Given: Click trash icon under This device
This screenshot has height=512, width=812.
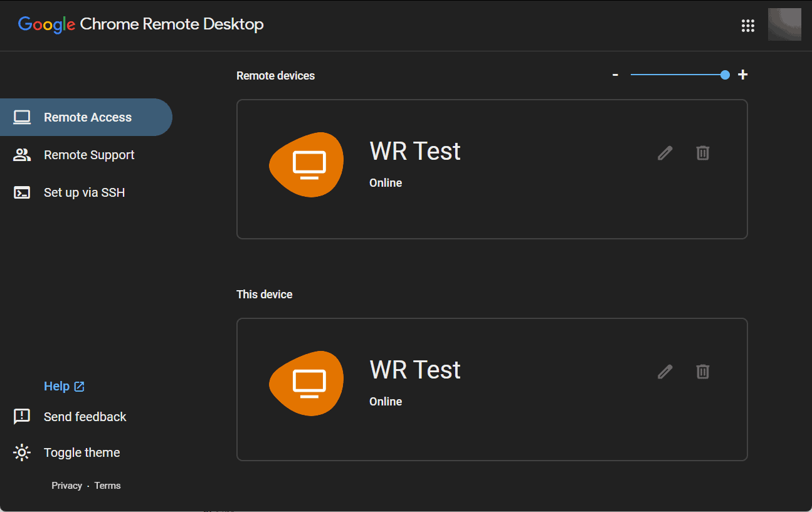Looking at the screenshot, I should (703, 372).
